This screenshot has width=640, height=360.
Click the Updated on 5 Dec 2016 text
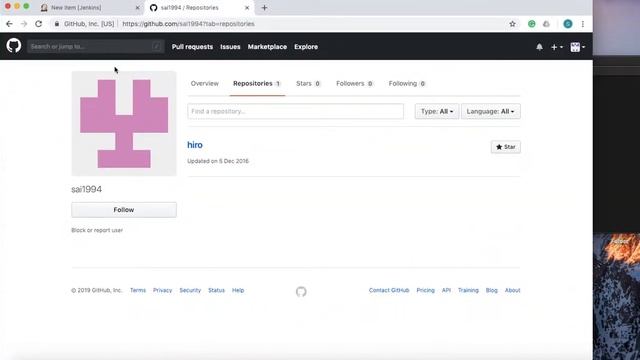pos(218,161)
